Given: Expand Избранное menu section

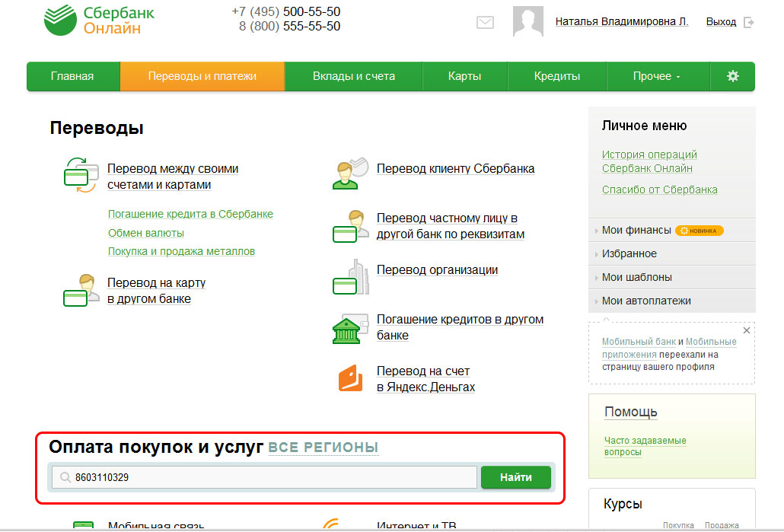Looking at the screenshot, I should (x=671, y=253).
